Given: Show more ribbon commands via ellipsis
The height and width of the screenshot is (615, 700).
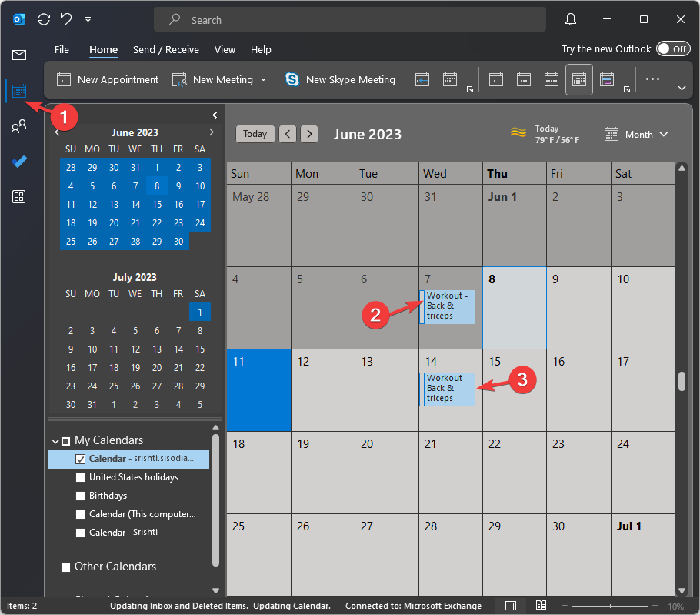Looking at the screenshot, I should click(652, 79).
